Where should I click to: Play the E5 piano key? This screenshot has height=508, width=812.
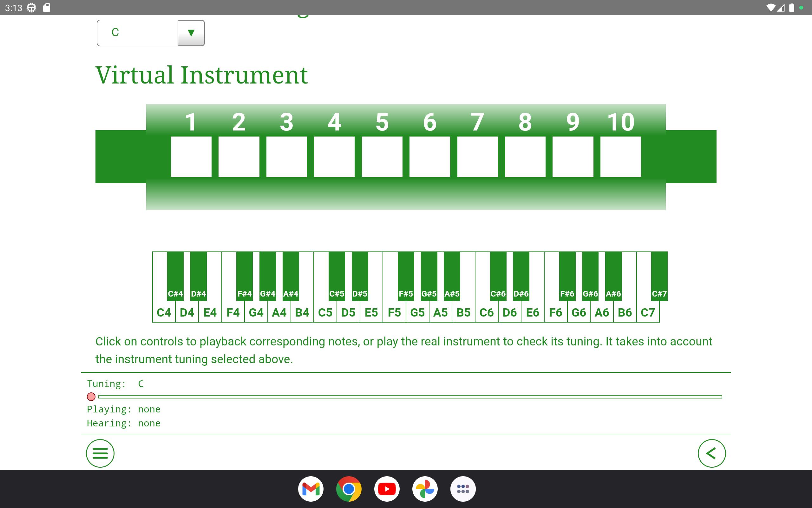(x=371, y=312)
